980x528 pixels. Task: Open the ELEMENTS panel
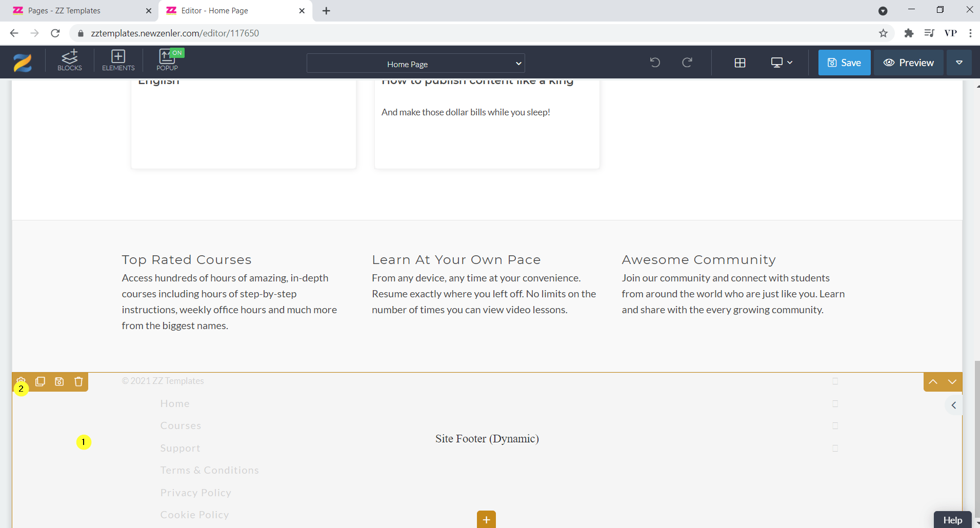pos(117,60)
